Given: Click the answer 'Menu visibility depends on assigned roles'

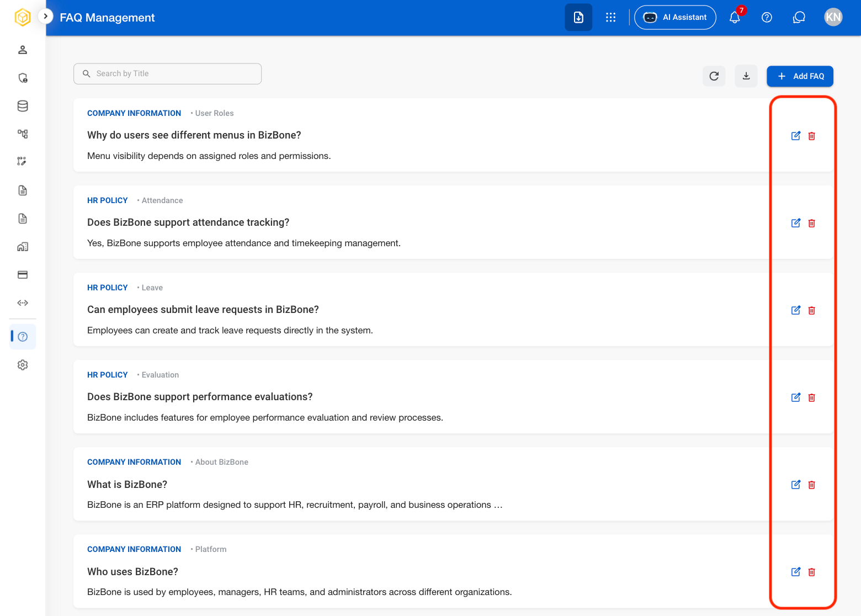Looking at the screenshot, I should pos(209,156).
